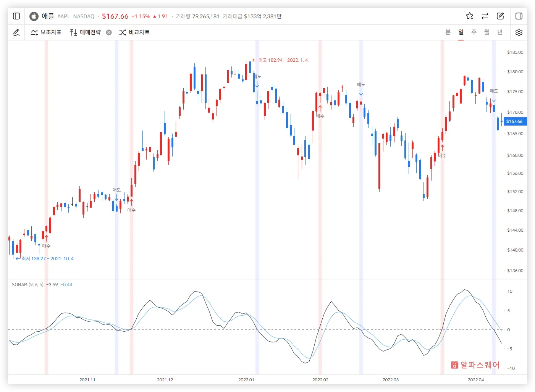Open 매매전략 trading strategy menu
Screen dimensions: 535x392
86,32
